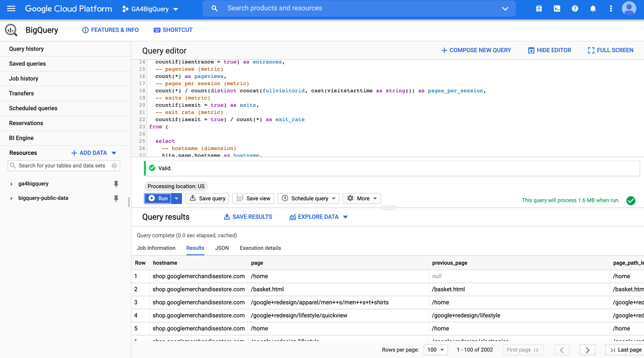Switch to Job information tab
644x358 pixels.
pyautogui.click(x=156, y=248)
